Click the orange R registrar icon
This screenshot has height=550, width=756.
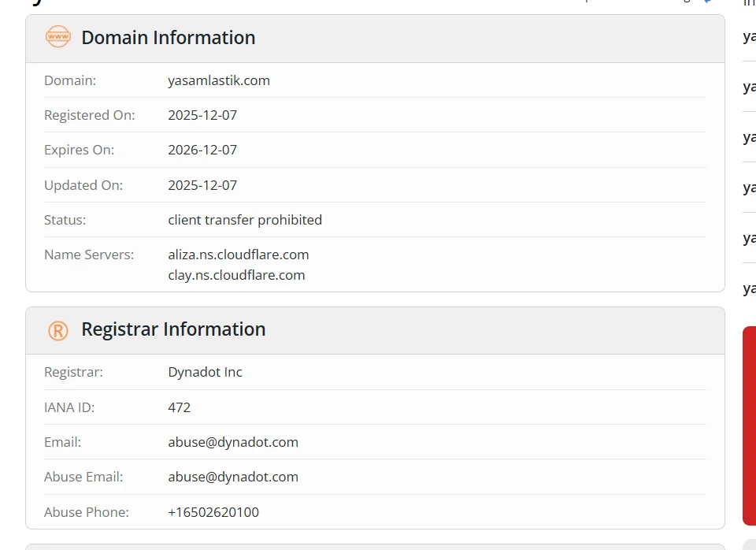[x=58, y=330]
